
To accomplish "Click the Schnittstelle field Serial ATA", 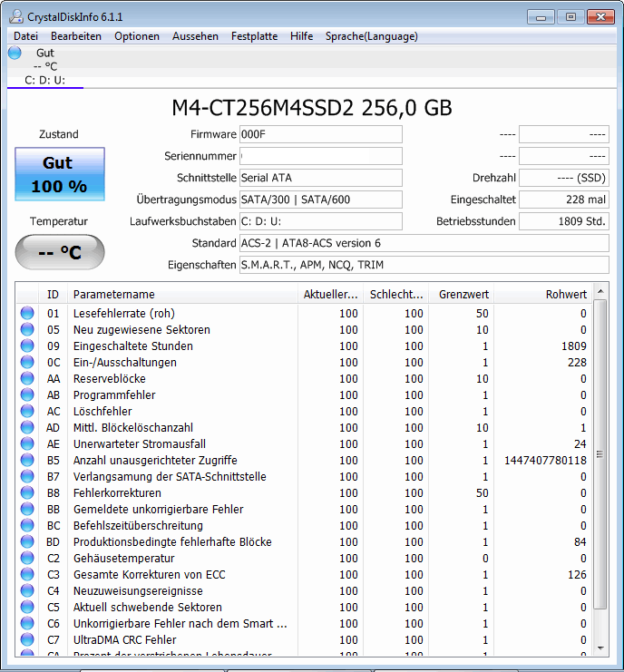I will click(x=320, y=178).
